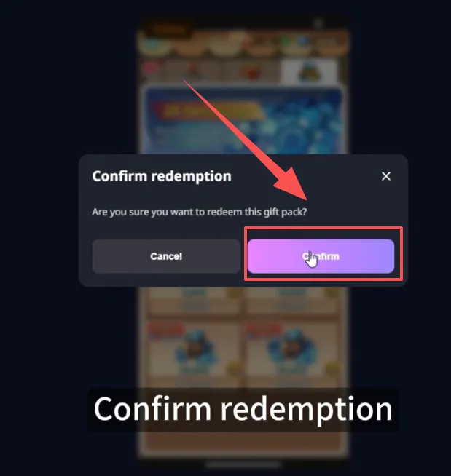Click the phone's bottom home indicator bar
Viewport: 451px width, 476px height.
[243, 465]
